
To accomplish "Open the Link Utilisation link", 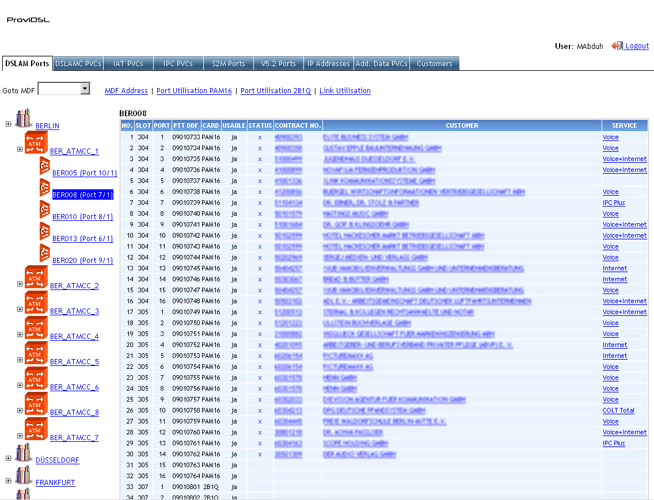I will [344, 91].
